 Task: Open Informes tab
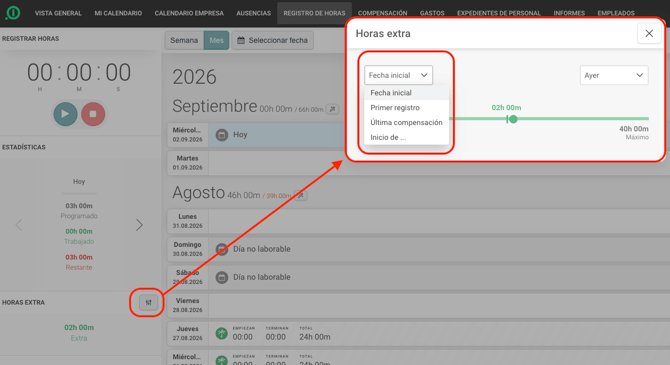(x=569, y=13)
